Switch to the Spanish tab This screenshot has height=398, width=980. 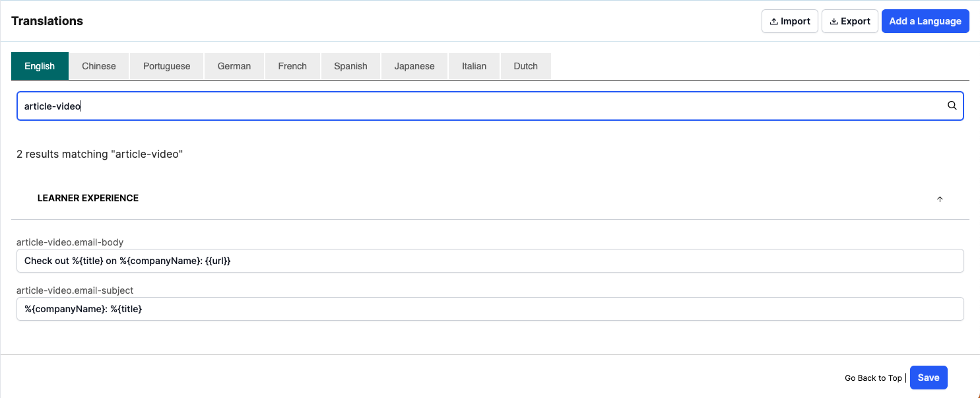click(x=350, y=66)
